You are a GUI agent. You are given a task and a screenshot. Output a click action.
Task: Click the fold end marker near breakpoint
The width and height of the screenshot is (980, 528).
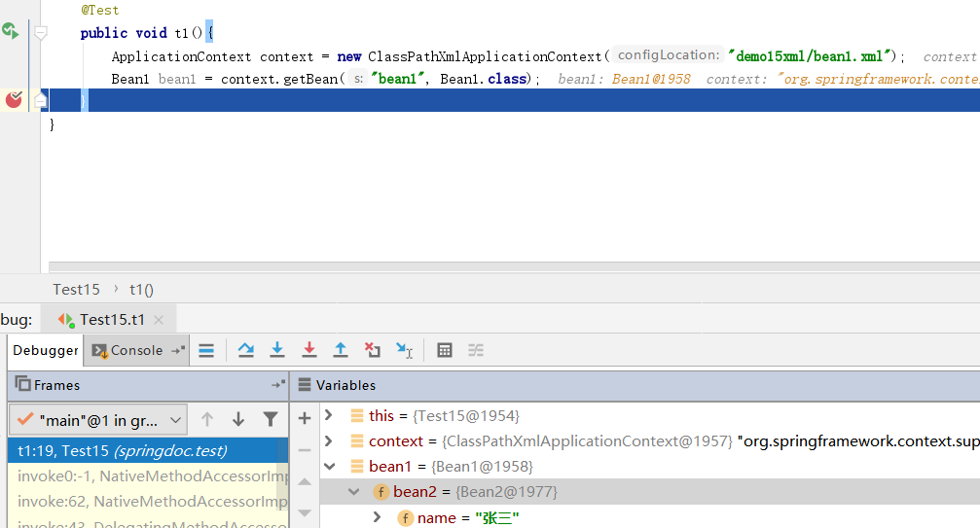41,100
